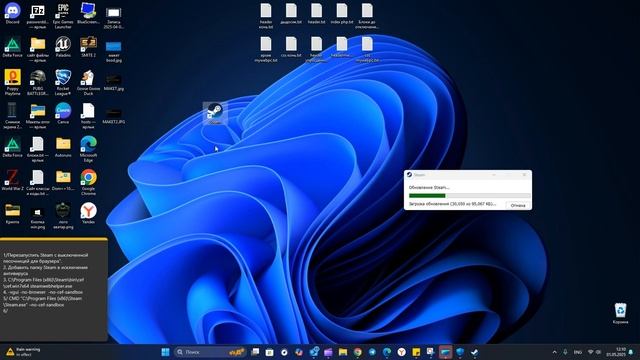
Task: Open File Explorer from the taskbar
Action: 343,352
